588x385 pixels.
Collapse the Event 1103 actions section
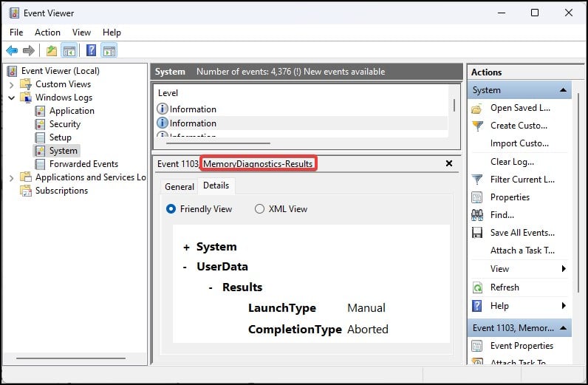click(x=563, y=328)
